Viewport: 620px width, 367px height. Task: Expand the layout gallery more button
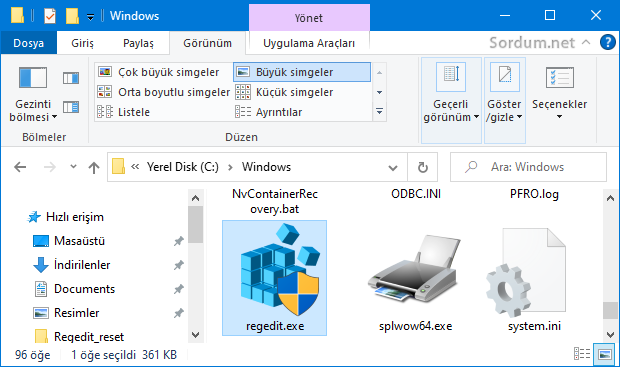point(379,112)
